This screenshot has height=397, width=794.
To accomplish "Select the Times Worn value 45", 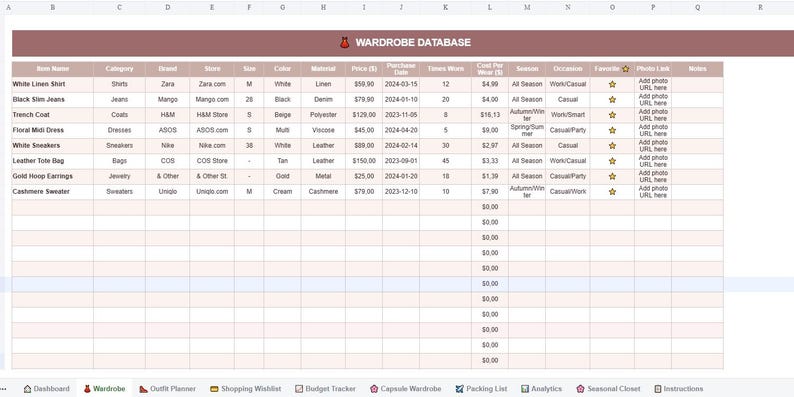I will (x=446, y=161).
